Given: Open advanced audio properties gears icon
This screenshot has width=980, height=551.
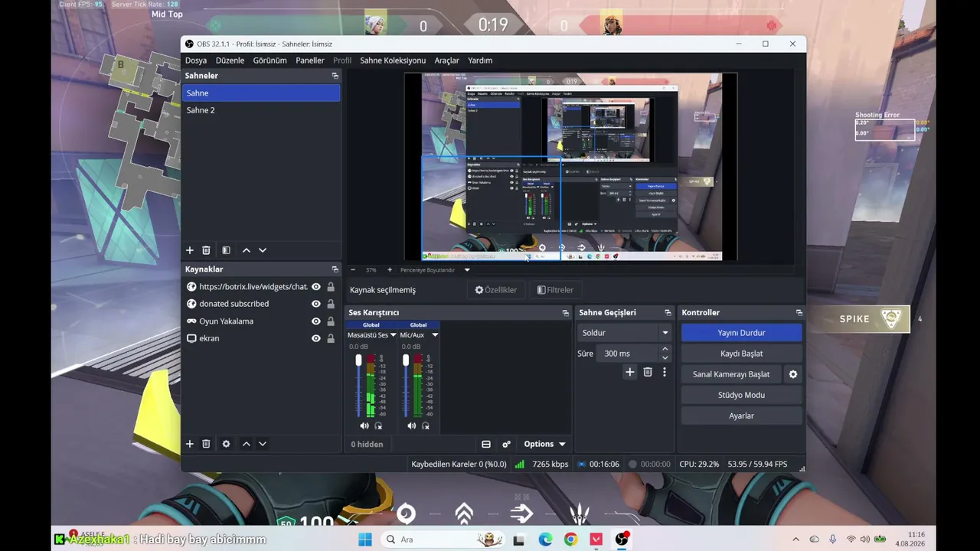Looking at the screenshot, I should tap(506, 444).
